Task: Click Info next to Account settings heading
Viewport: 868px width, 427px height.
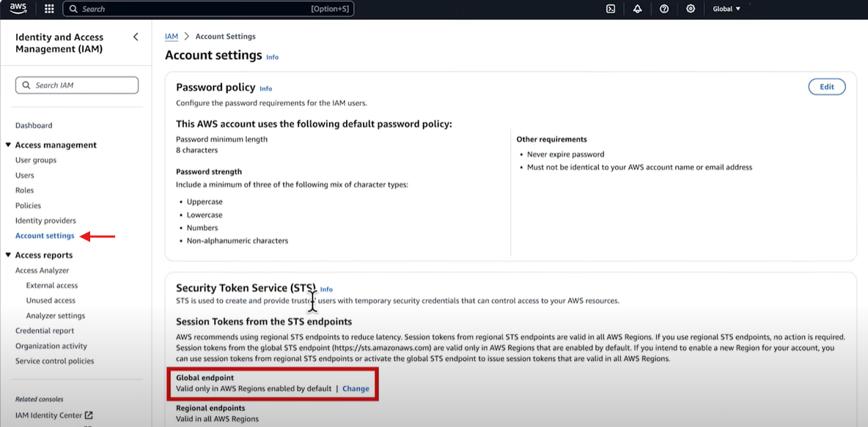Action: [273, 57]
